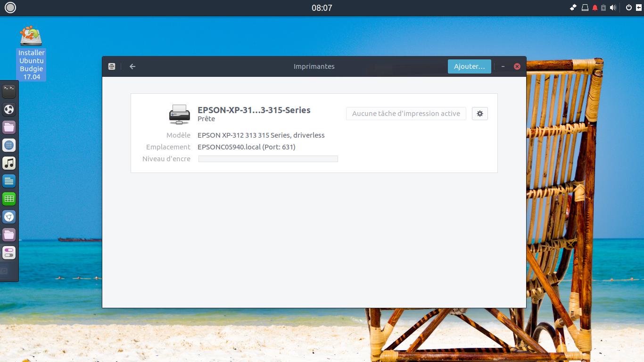Check the battery charging indicator
644x362 pixels.
603,8
